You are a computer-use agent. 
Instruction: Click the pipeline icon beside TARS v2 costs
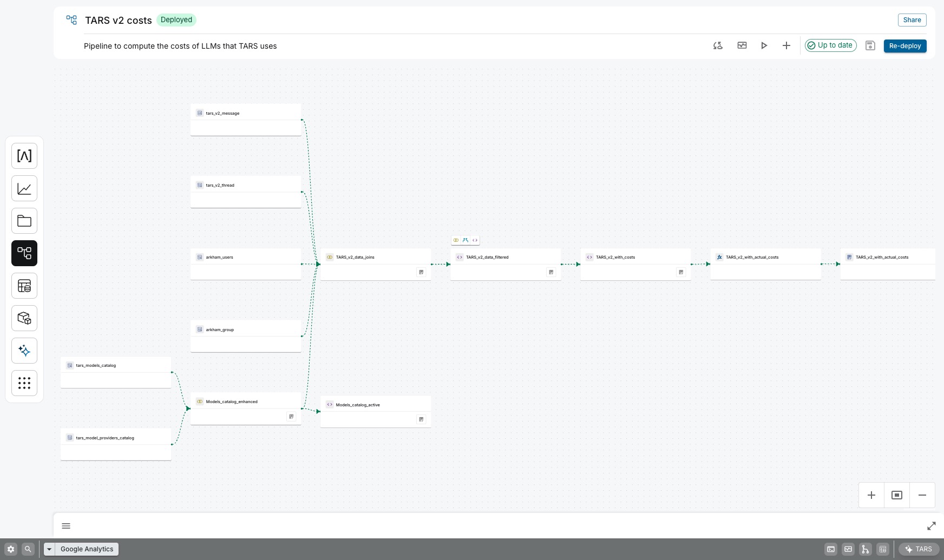click(x=71, y=20)
